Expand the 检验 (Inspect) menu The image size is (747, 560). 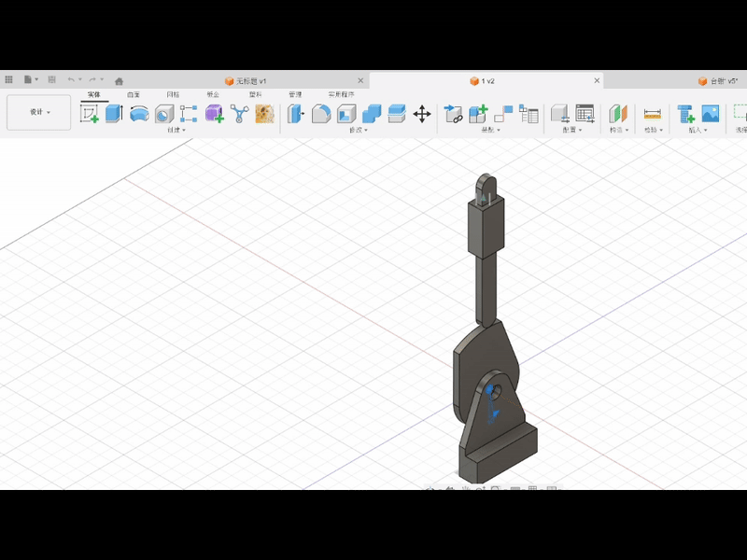(654, 130)
